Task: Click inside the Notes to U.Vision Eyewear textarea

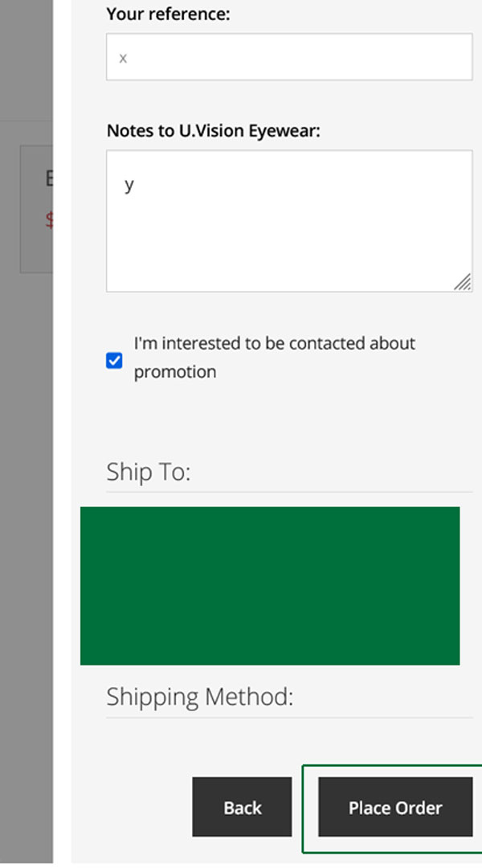Action: pos(289,233)
